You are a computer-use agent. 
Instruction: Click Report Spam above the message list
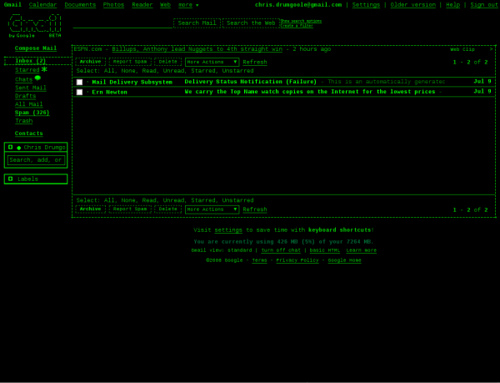tap(130, 62)
